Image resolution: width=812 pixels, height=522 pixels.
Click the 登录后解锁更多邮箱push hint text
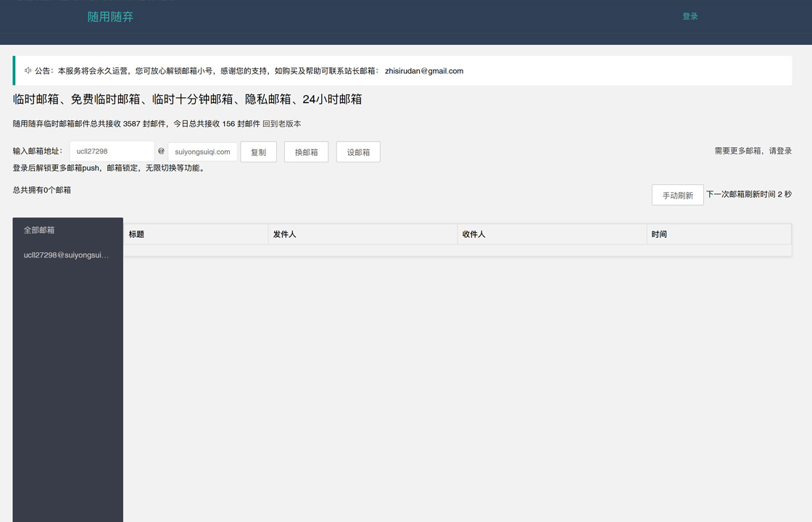click(109, 167)
